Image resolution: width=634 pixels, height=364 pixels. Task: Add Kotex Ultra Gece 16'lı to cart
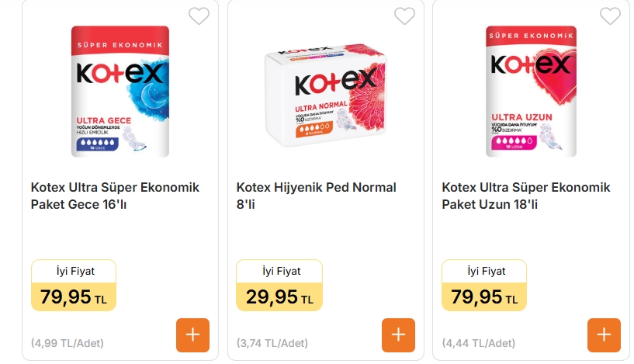[192, 335]
